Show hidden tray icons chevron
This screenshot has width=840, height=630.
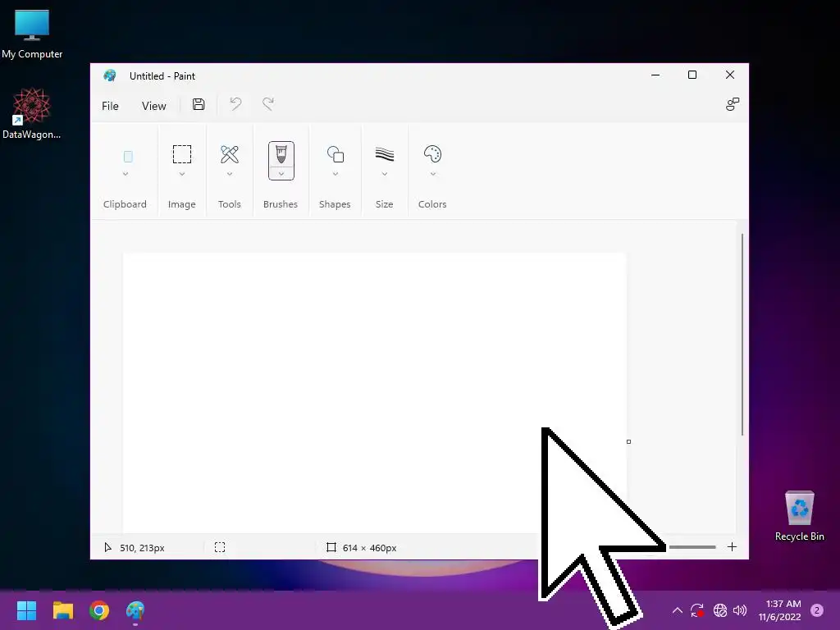coord(677,610)
